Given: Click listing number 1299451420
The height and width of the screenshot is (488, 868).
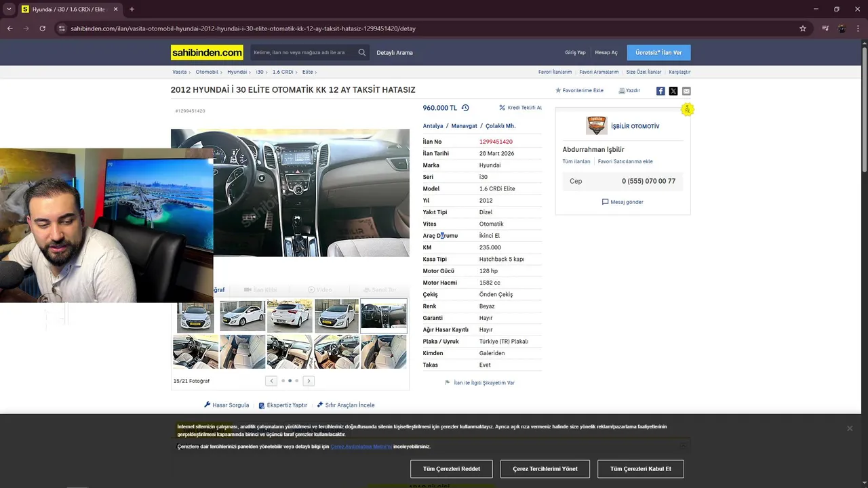Looking at the screenshot, I should [x=496, y=142].
